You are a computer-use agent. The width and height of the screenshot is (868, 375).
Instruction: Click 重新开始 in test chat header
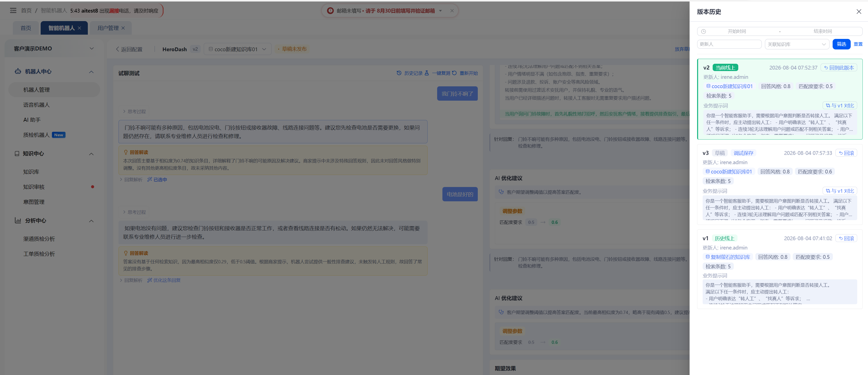(465, 73)
